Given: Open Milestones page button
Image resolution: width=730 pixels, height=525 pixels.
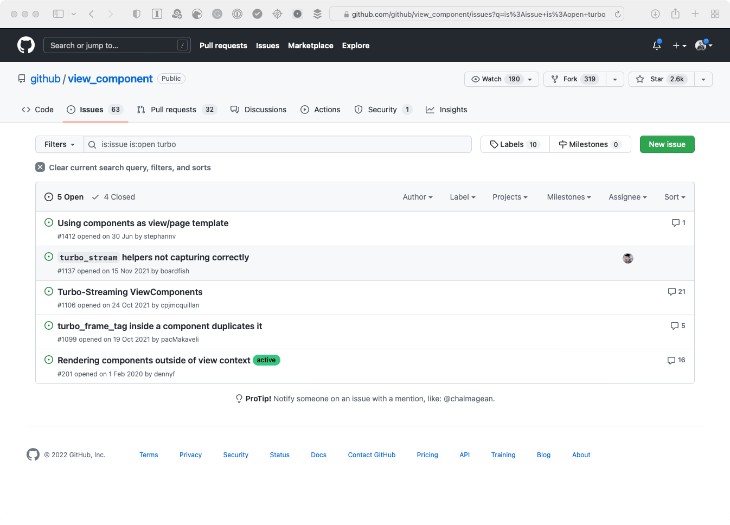Looking at the screenshot, I should tap(590, 144).
